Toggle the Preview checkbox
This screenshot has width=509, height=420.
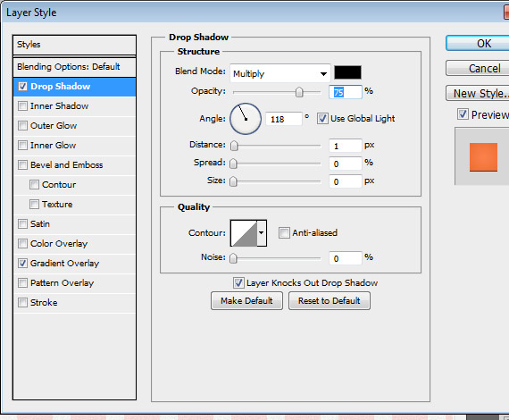pyautogui.click(x=463, y=114)
